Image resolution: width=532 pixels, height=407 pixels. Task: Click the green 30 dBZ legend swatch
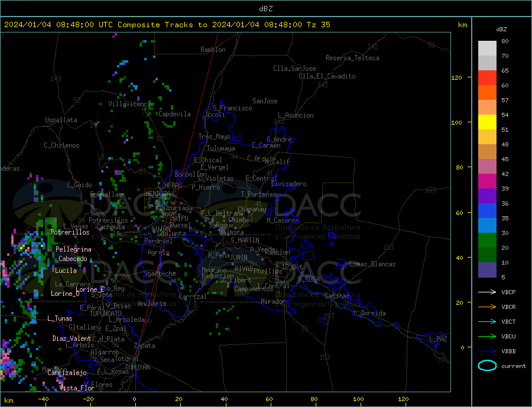[487, 240]
